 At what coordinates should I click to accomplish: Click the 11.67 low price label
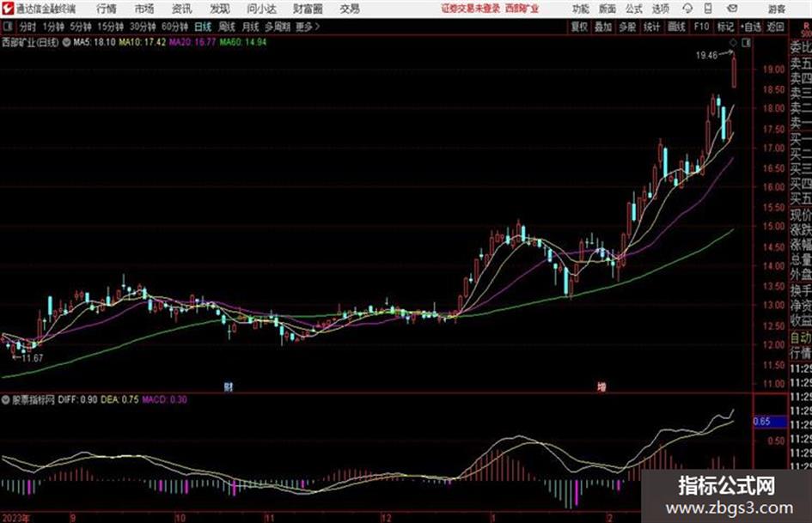(x=32, y=358)
